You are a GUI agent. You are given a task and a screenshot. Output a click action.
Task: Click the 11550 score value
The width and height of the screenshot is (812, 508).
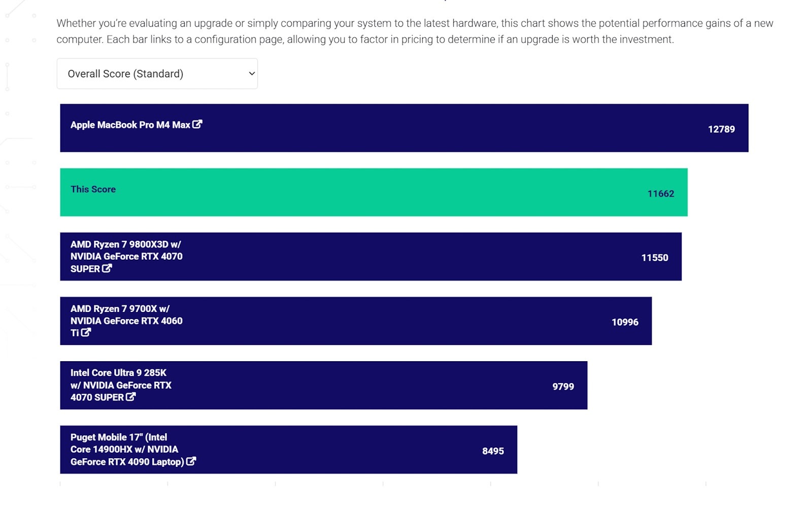click(x=654, y=258)
